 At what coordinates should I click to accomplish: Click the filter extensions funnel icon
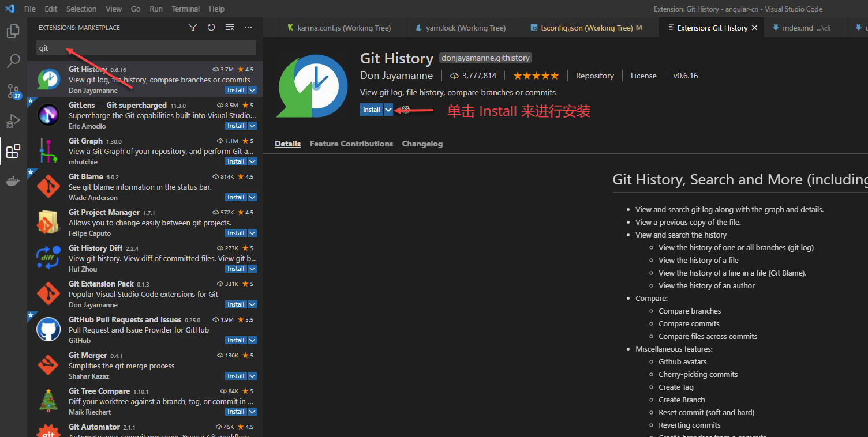pyautogui.click(x=193, y=27)
